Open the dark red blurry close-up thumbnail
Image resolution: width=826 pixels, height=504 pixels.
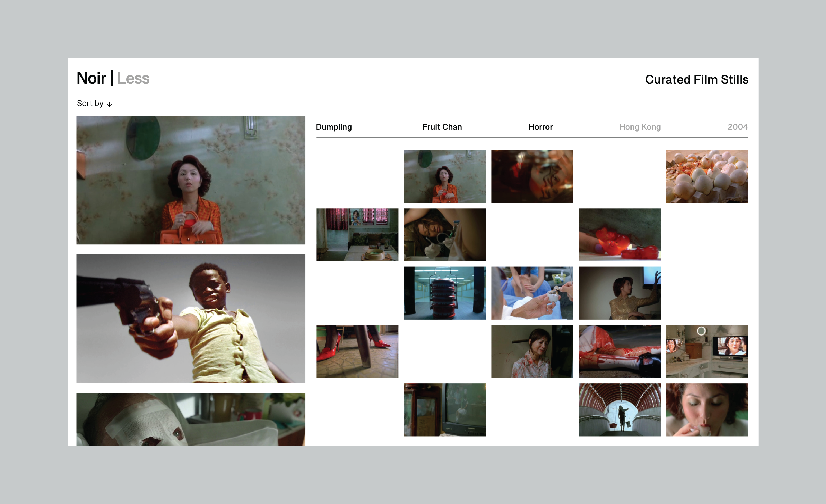pos(532,176)
